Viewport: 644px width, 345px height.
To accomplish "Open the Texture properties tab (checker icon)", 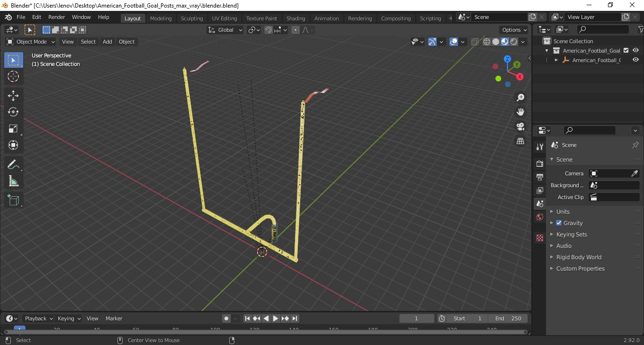I will (x=540, y=238).
